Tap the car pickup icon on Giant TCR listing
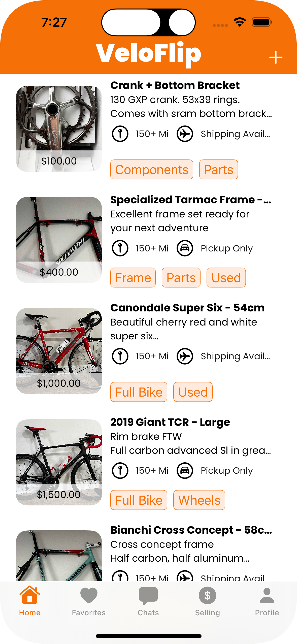The width and height of the screenshot is (297, 644). pos(185,470)
